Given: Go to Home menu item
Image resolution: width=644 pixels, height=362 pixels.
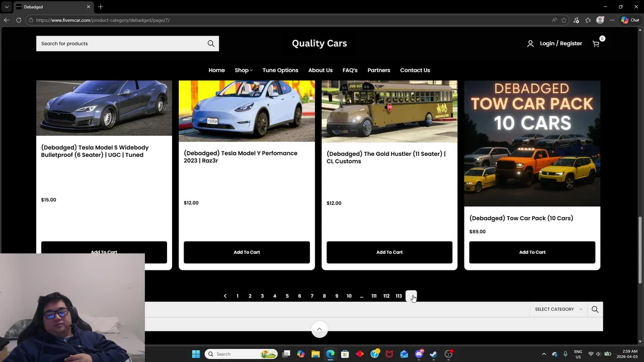Looking at the screenshot, I should coord(217,70).
